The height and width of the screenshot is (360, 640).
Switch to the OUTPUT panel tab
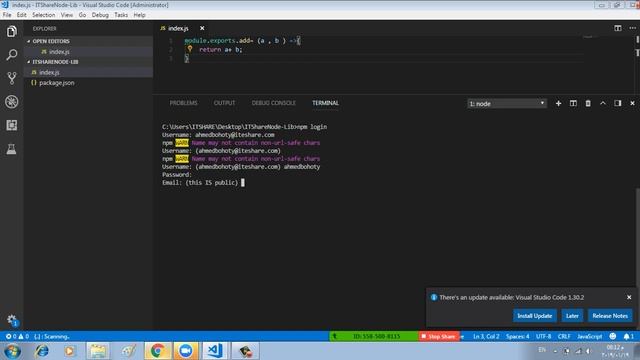coord(224,103)
